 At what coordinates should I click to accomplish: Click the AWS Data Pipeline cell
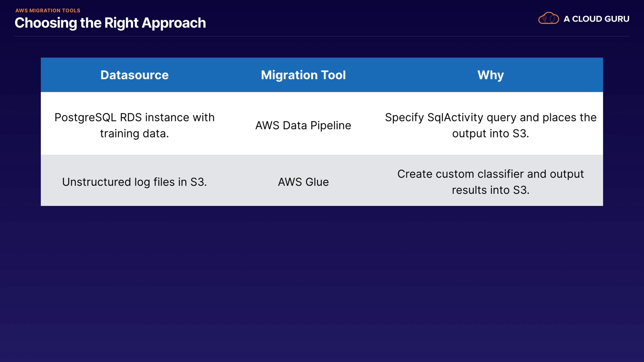click(x=303, y=125)
